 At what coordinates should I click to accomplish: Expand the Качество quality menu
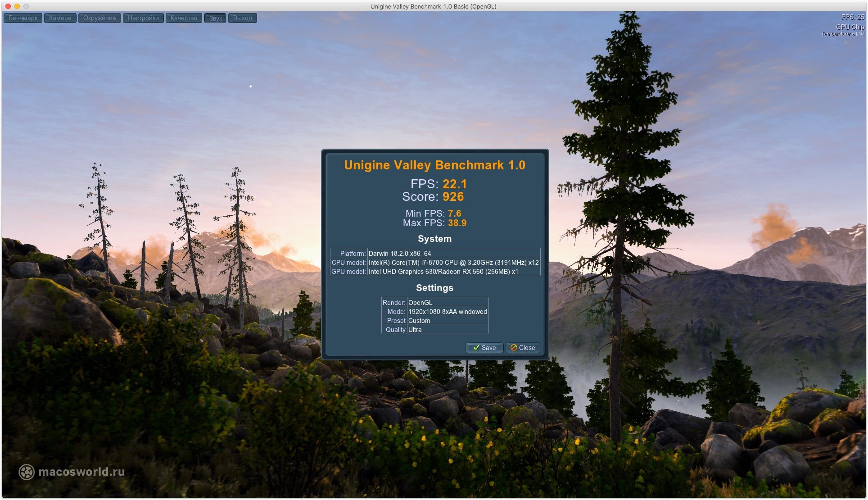click(x=184, y=18)
